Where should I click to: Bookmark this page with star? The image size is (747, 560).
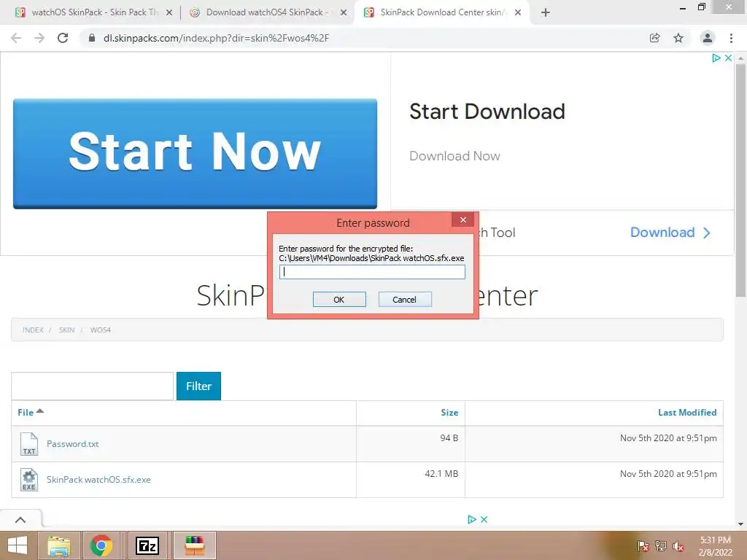[678, 38]
